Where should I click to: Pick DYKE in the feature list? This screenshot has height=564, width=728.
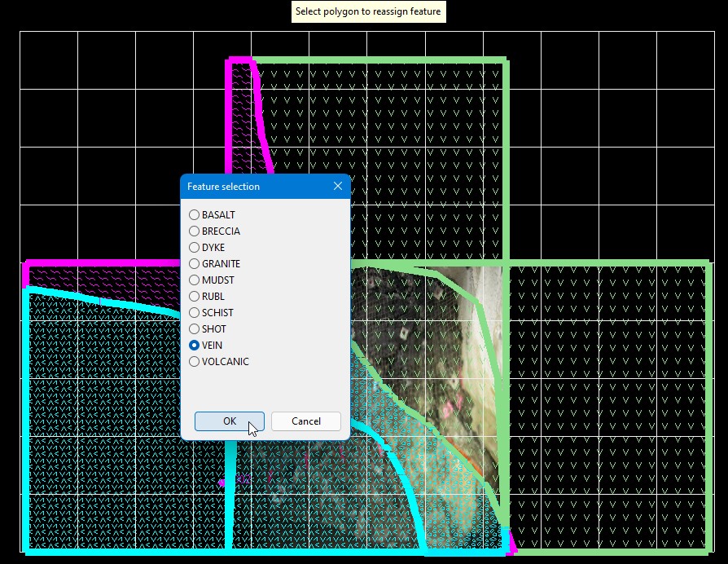click(194, 248)
